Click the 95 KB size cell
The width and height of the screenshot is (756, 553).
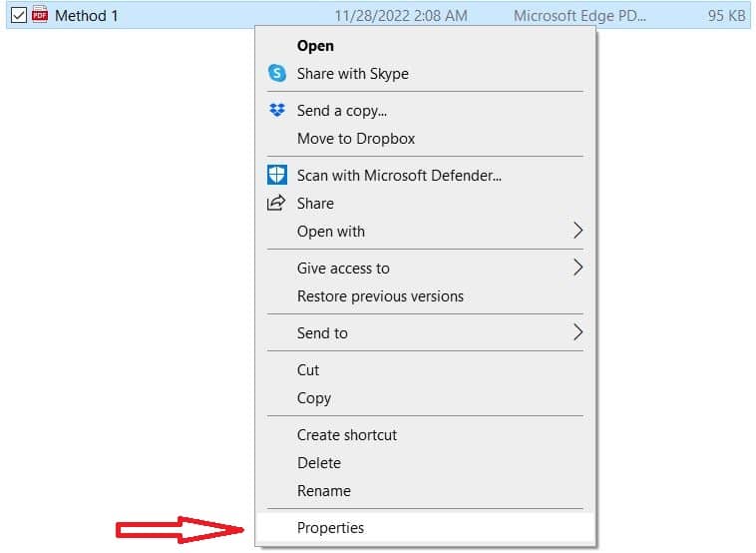pos(727,15)
